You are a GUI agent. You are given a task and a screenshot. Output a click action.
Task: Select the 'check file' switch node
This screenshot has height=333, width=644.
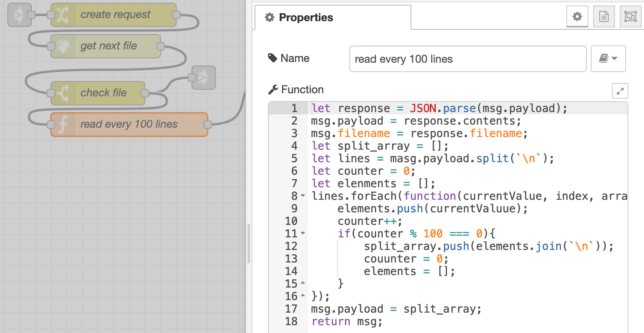(x=98, y=93)
